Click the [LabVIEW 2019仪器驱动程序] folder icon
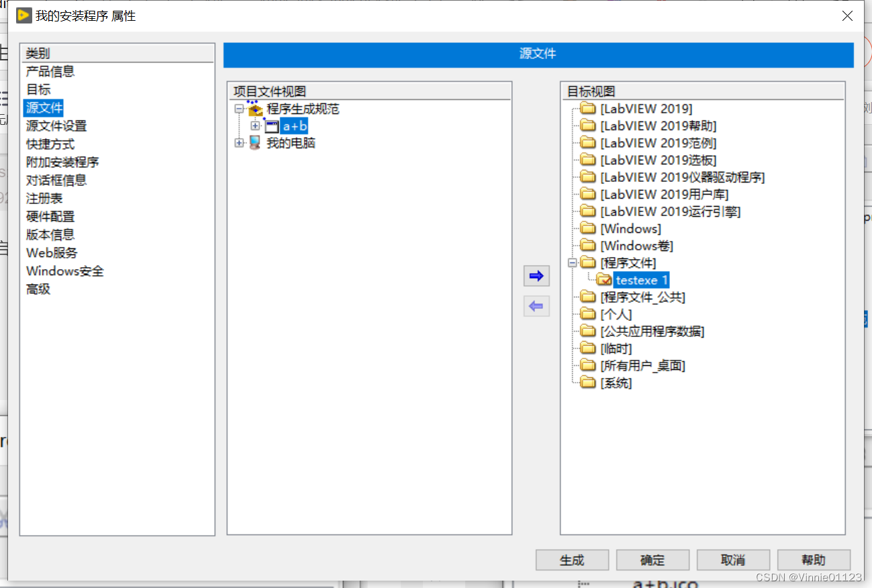 tap(588, 177)
